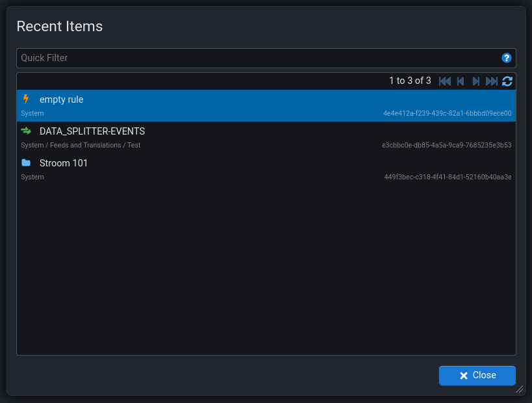Image resolution: width=532 pixels, height=403 pixels.
Task: Click the UUID starting with e3cbbc0e
Action: click(x=446, y=145)
